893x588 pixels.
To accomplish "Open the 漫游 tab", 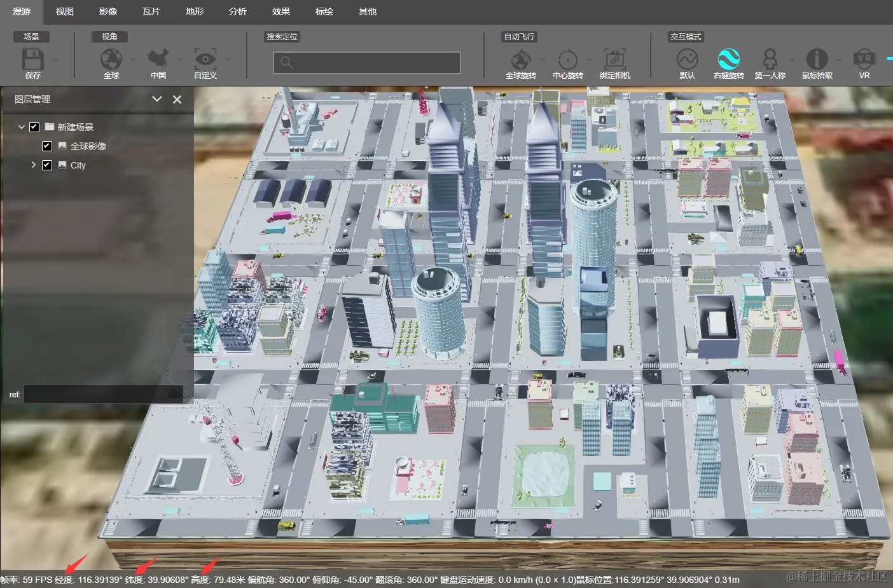I will click(22, 11).
